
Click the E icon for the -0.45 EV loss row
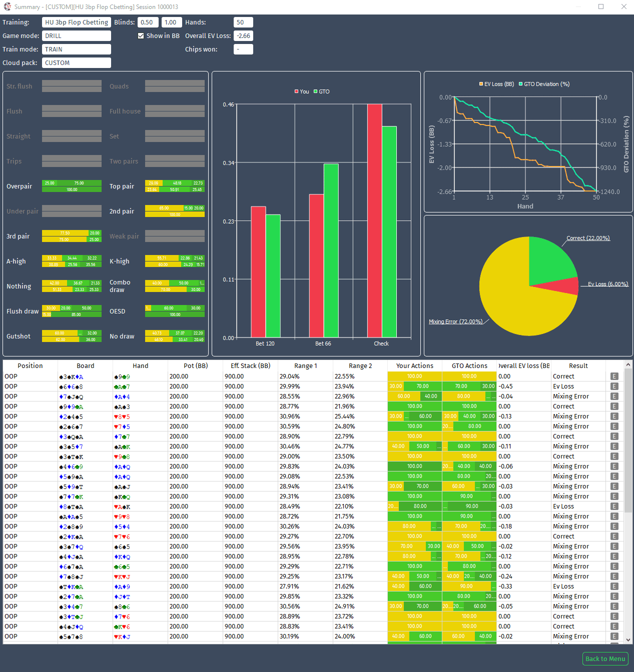pyautogui.click(x=614, y=386)
